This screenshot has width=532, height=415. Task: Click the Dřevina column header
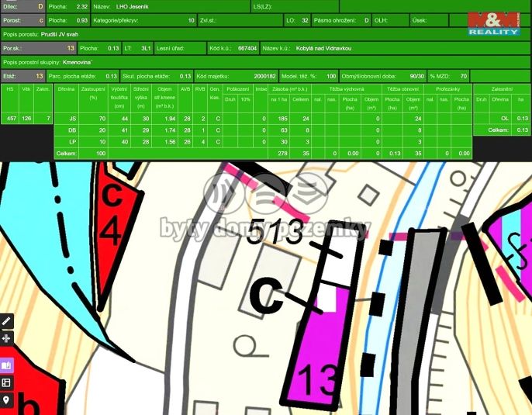67,89
